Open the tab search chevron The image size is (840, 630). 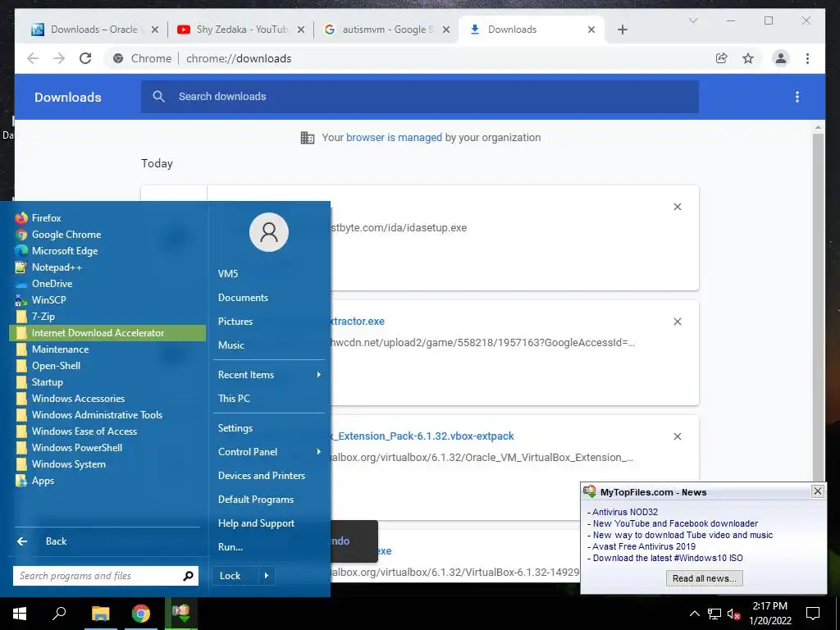(x=692, y=21)
